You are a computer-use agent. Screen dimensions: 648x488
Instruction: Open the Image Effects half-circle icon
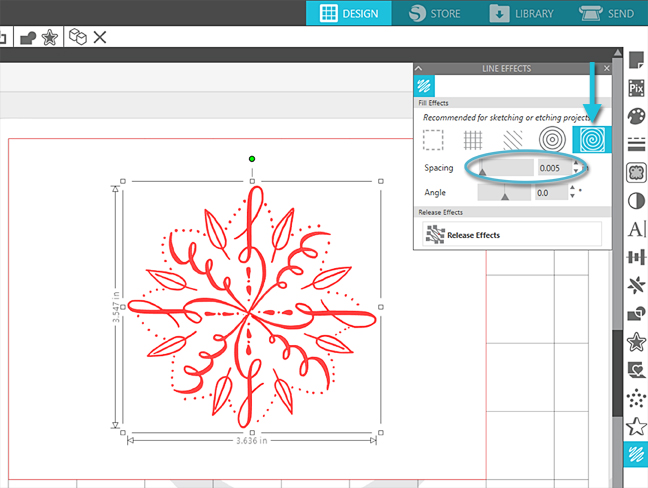pyautogui.click(x=636, y=201)
